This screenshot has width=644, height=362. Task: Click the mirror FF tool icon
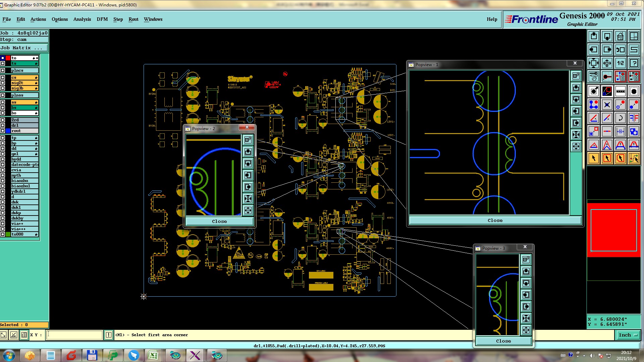click(x=634, y=118)
